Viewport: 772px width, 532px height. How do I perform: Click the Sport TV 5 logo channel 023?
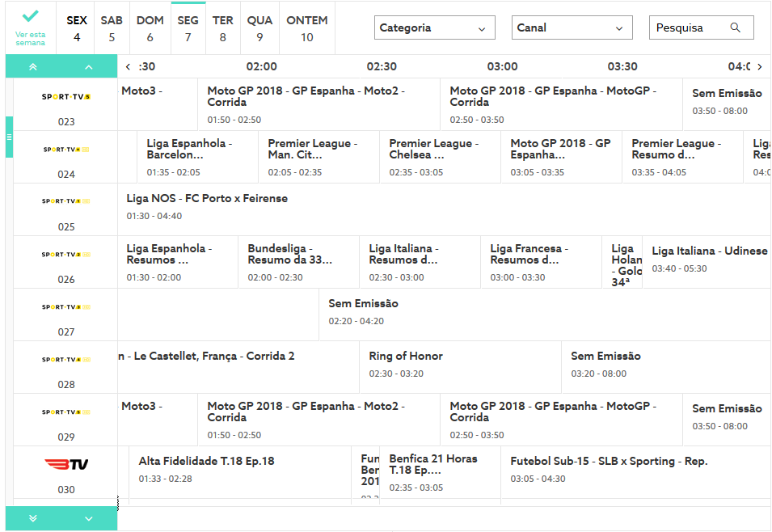tap(66, 96)
